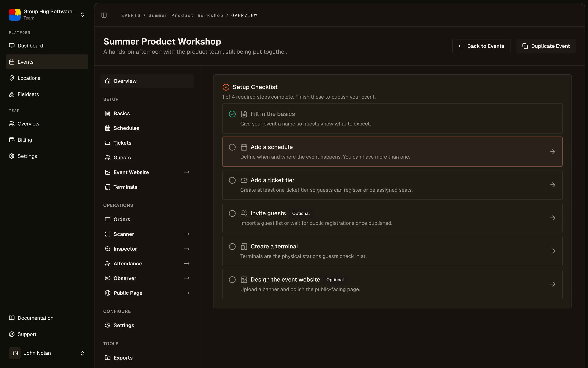Click the Inspector magnifier icon
This screenshot has width=588, height=368.
point(108,249)
